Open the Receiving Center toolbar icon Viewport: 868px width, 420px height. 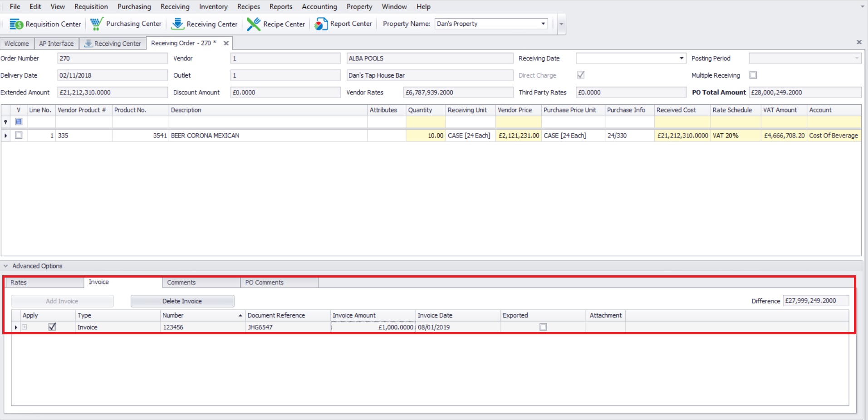[x=177, y=24]
